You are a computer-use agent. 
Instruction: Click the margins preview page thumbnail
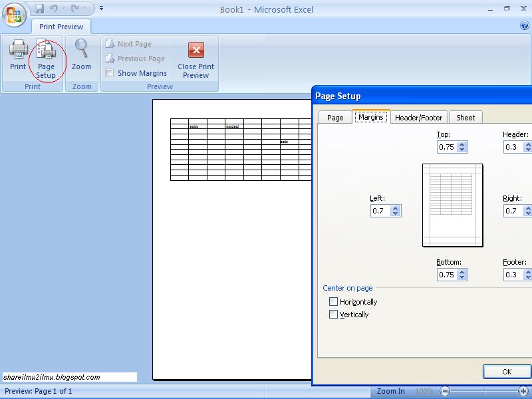pyautogui.click(x=453, y=205)
